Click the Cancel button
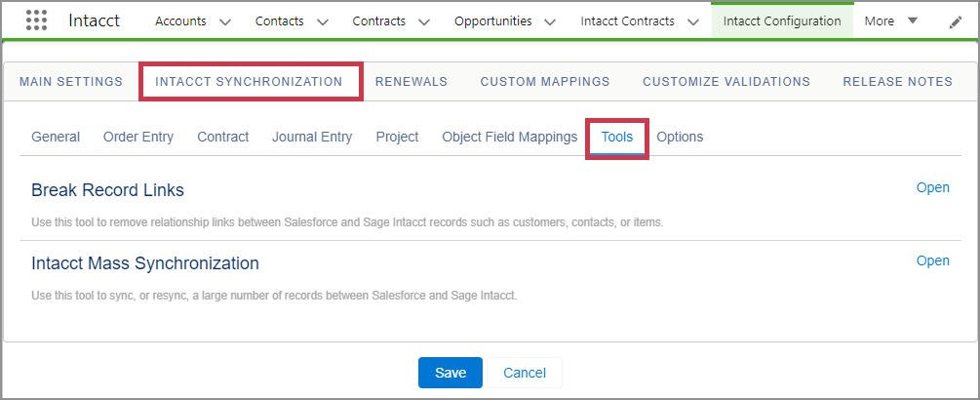 click(524, 373)
